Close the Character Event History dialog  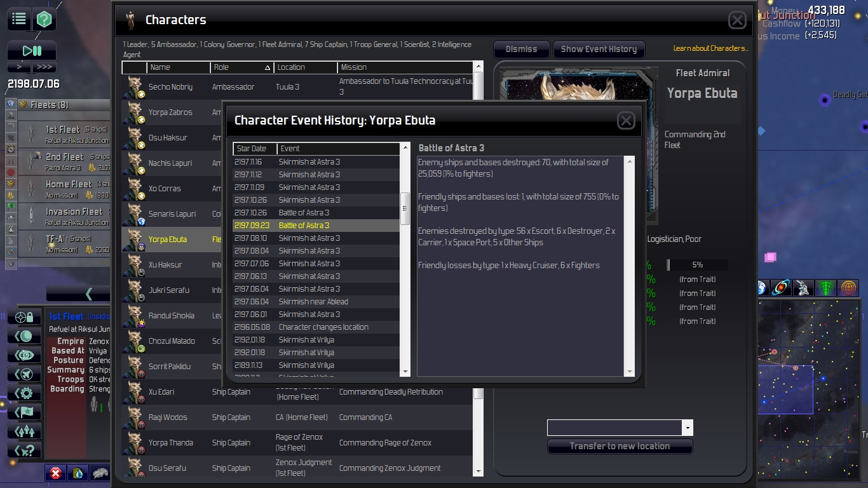[x=626, y=121]
